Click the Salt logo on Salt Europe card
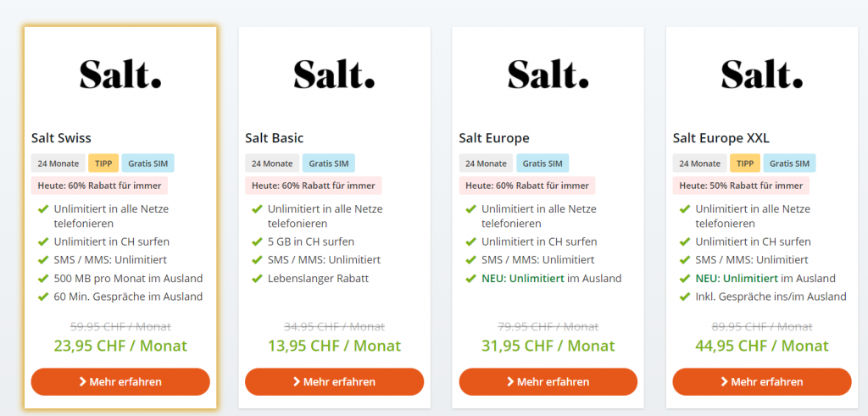The height and width of the screenshot is (416, 868). coord(548,74)
